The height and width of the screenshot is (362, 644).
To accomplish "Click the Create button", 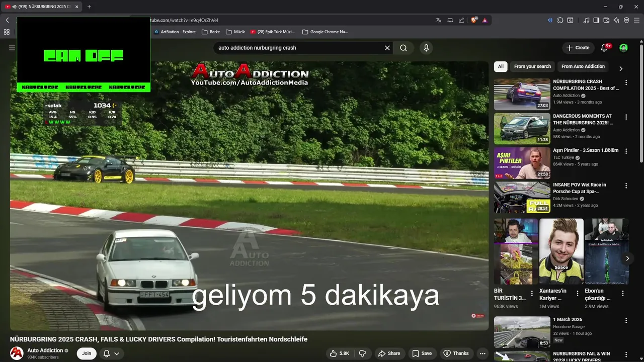I will click(578, 48).
